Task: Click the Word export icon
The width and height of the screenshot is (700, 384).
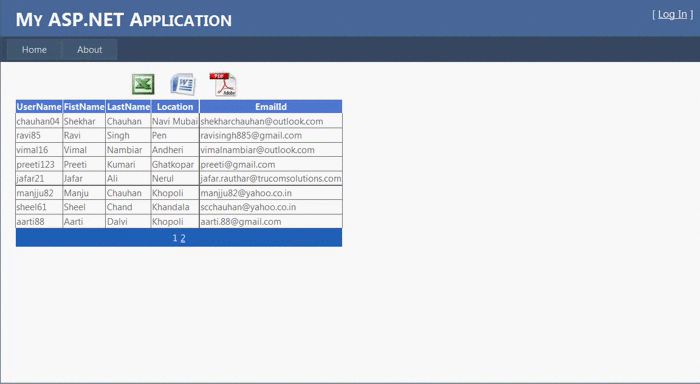Action: 183,84
